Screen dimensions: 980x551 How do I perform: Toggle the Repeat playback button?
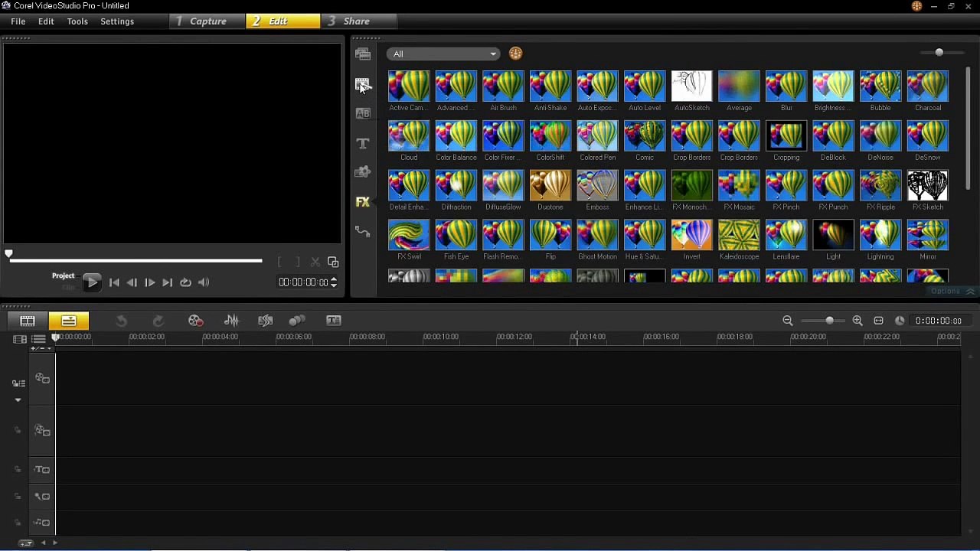[185, 282]
